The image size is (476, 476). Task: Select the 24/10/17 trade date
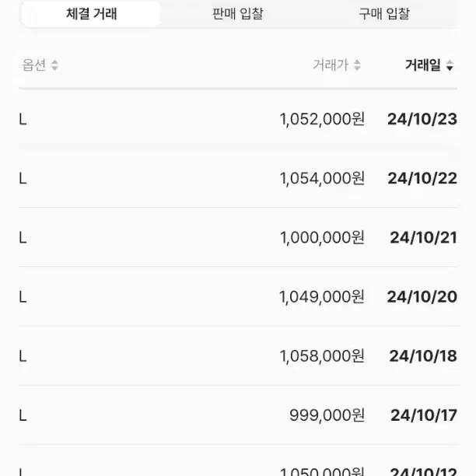point(424,415)
